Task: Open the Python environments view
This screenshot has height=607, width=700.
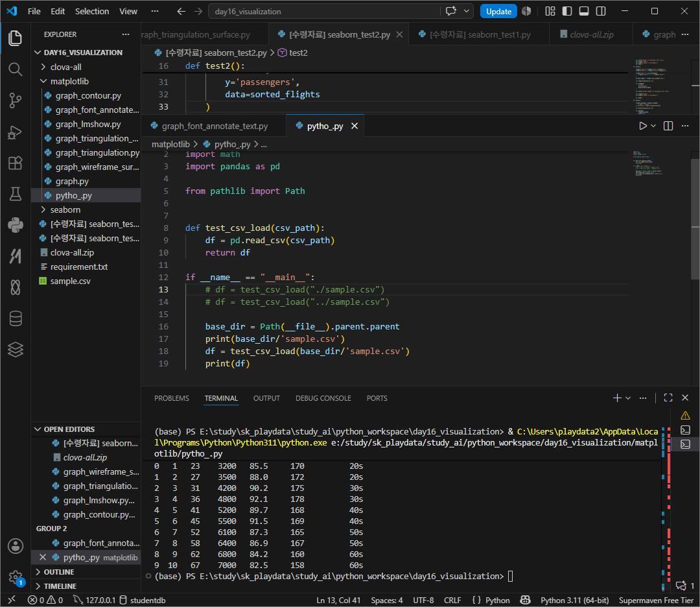Action: (15, 224)
